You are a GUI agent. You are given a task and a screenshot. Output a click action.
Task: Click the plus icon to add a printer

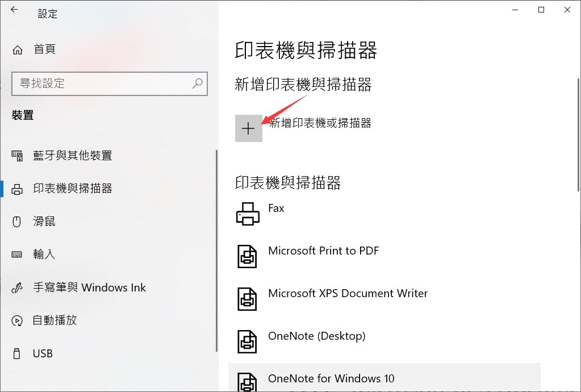pos(249,128)
